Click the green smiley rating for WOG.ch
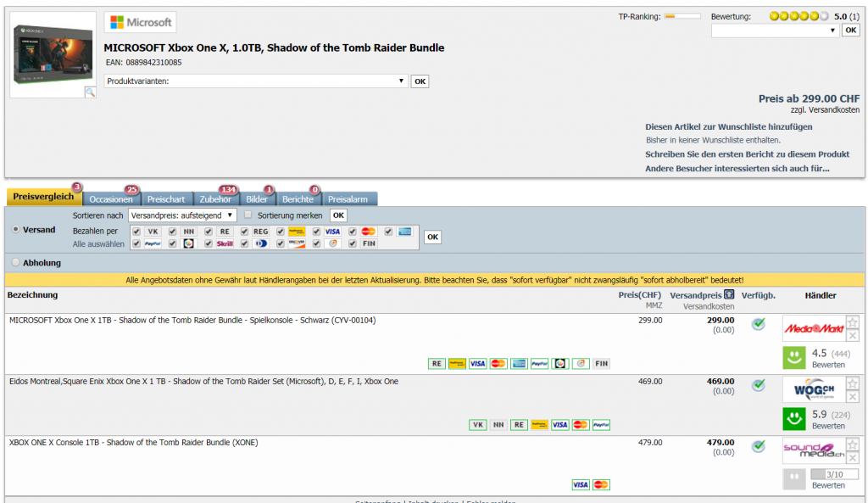868x503 pixels. click(x=794, y=419)
